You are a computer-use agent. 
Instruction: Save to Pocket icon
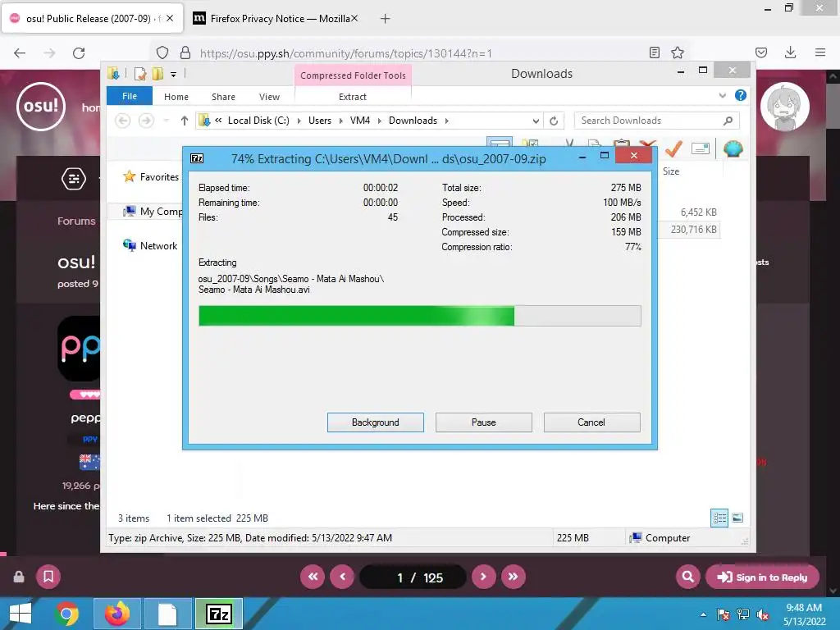click(x=761, y=52)
